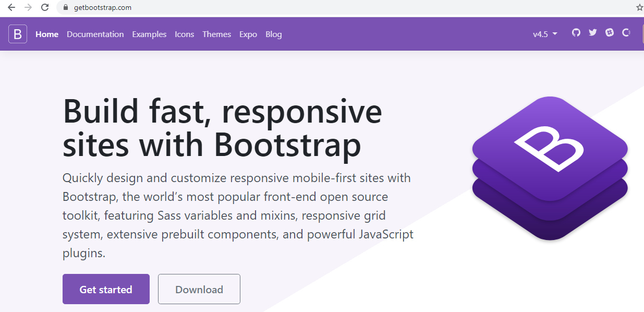Click the browser back arrow
Image resolution: width=644 pixels, height=312 pixels.
(11, 7)
